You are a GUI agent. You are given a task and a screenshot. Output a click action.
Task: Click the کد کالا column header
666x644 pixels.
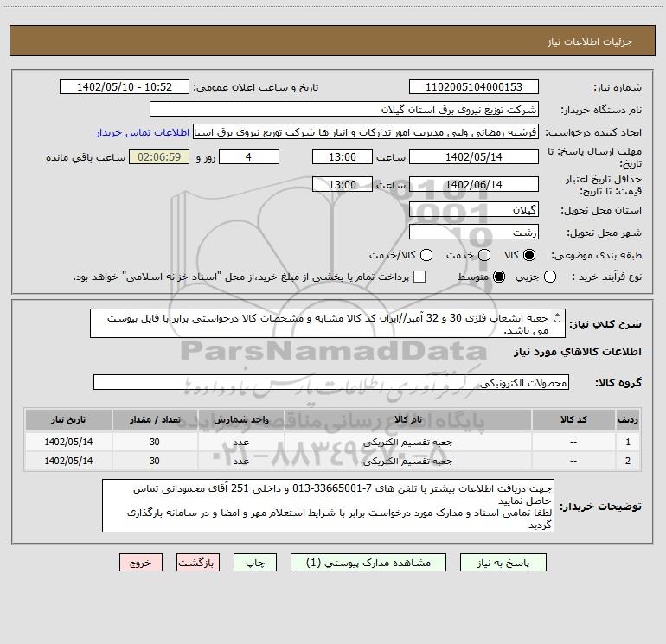pyautogui.click(x=573, y=419)
